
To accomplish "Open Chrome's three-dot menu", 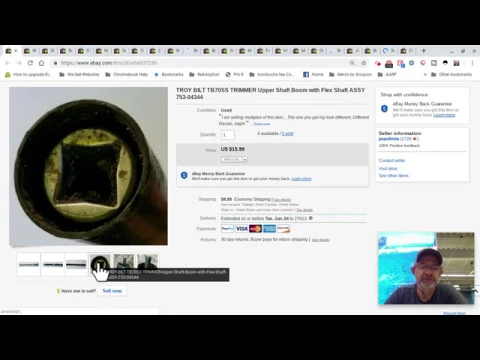I will pos(472,63).
